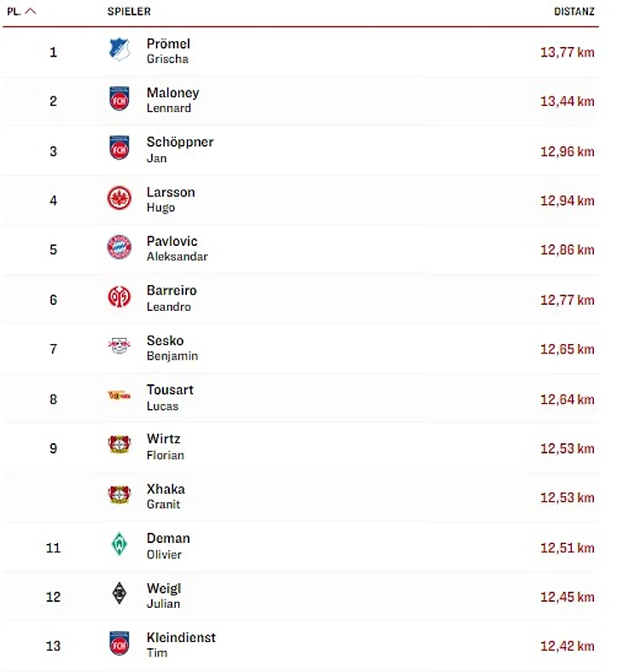
Task: Select the Xhaka Granit player name
Action: coord(166,496)
